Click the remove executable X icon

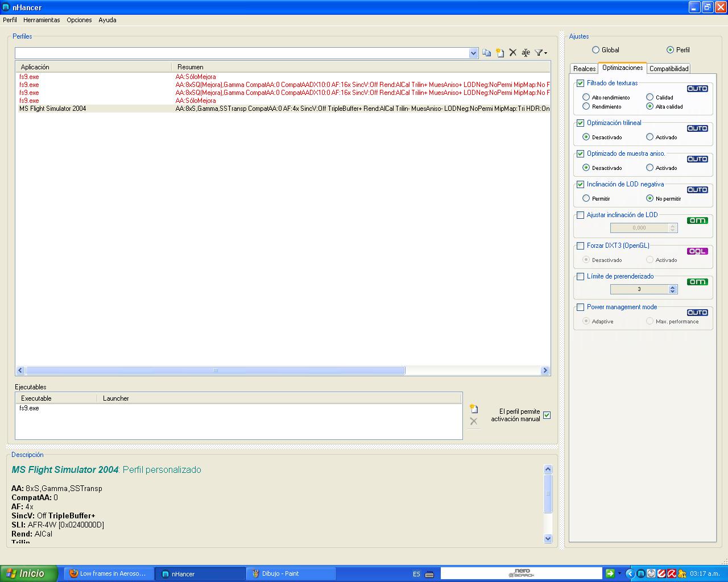pyautogui.click(x=474, y=421)
